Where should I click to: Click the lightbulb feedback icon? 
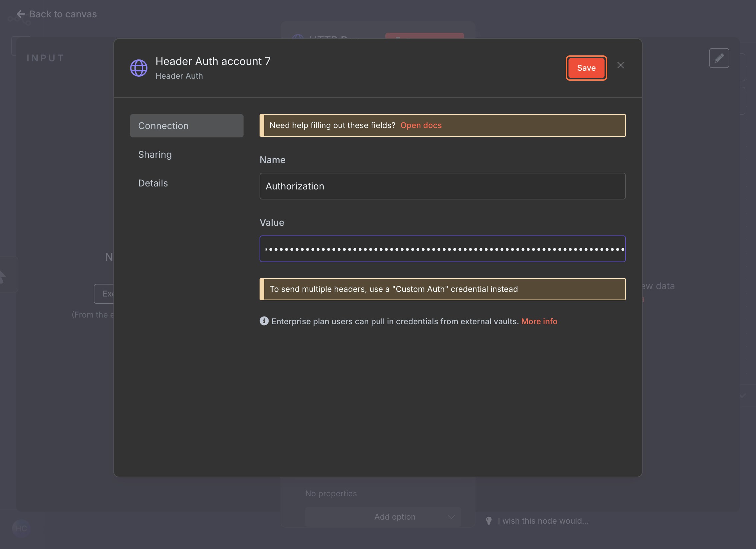click(x=489, y=521)
